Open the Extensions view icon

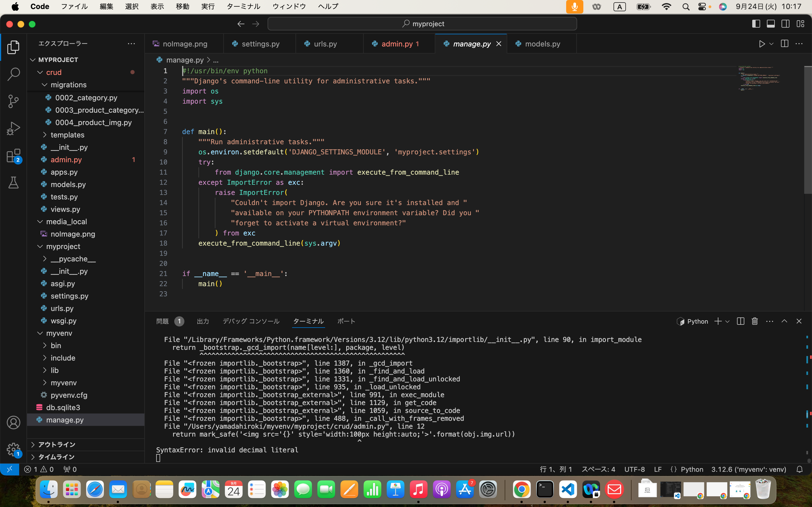pos(14,155)
